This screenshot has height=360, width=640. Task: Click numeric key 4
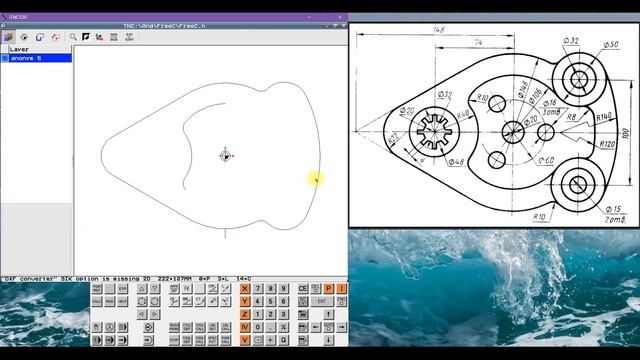(x=258, y=301)
